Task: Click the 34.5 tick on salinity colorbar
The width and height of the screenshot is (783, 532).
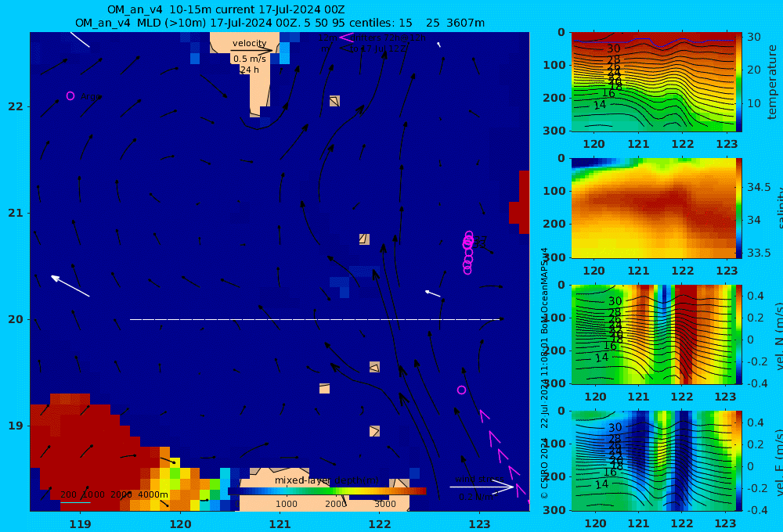Action: tap(759, 187)
